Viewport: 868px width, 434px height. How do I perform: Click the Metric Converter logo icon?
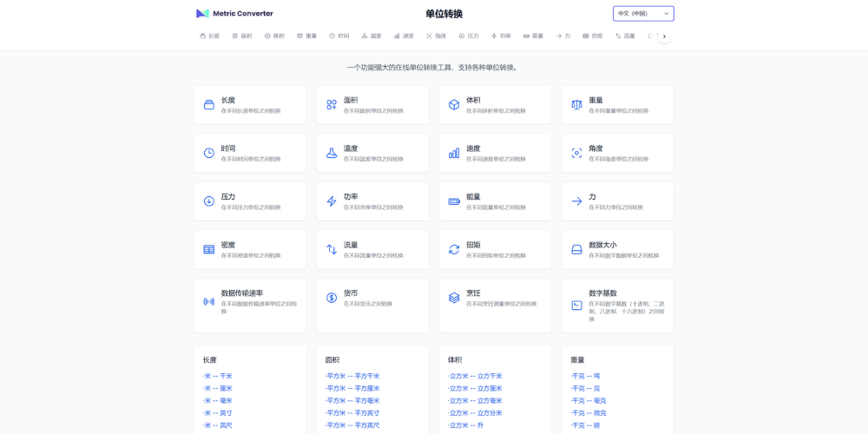(x=202, y=14)
